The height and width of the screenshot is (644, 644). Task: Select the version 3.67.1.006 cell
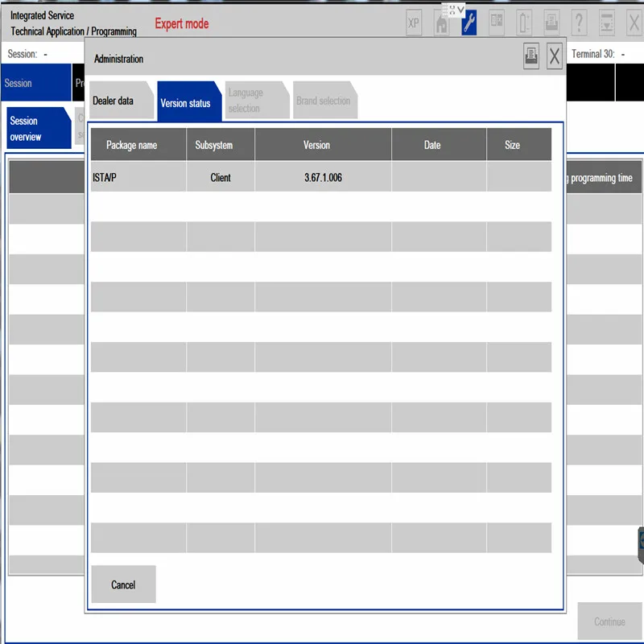324,177
